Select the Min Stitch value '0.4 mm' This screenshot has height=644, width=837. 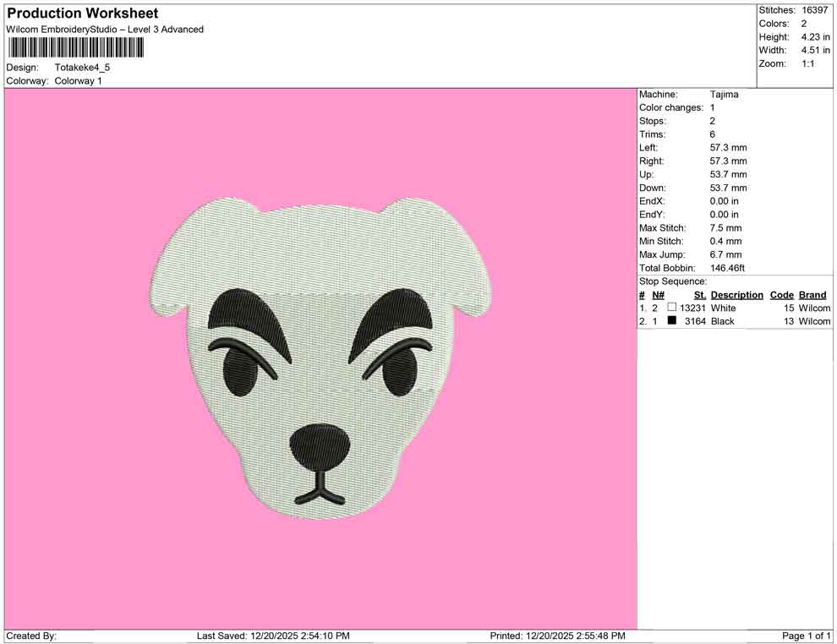(x=726, y=241)
